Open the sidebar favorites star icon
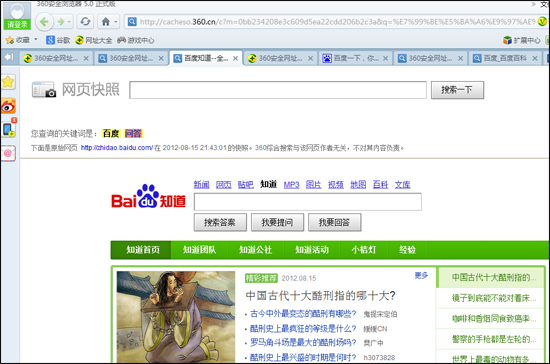 (8, 82)
